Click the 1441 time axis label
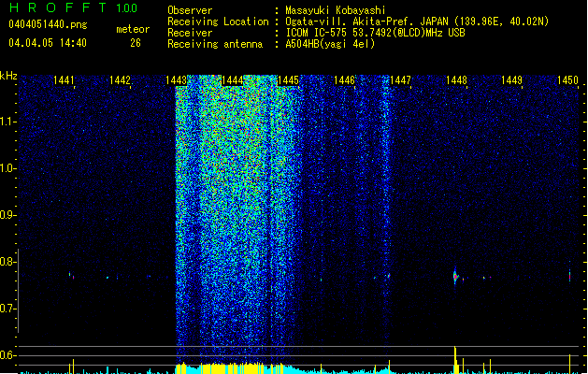Viewport: 588px width, 374px height. pos(64,80)
